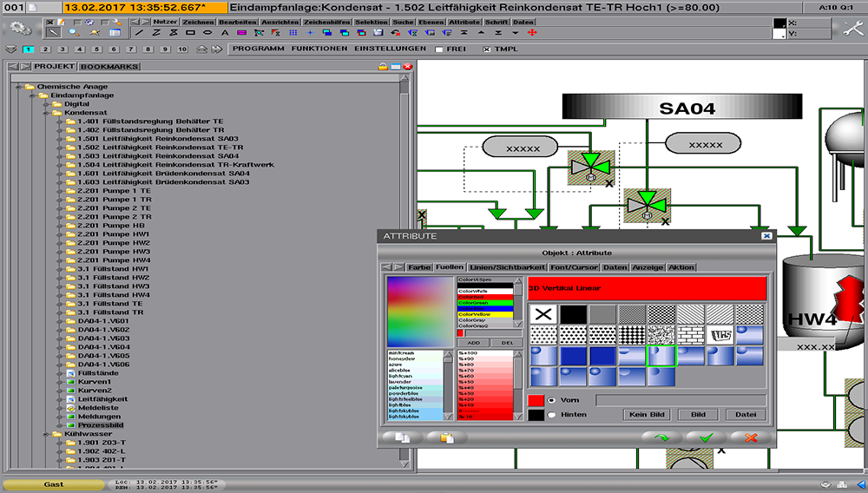Screen dimensions: 868x493
Task: Choose ColorGreen in color list
Action: click(485, 303)
